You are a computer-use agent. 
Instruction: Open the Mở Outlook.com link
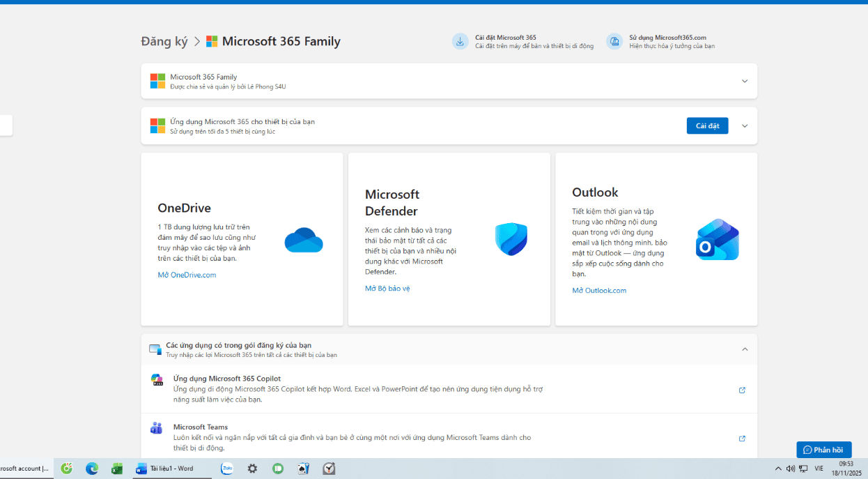599,290
